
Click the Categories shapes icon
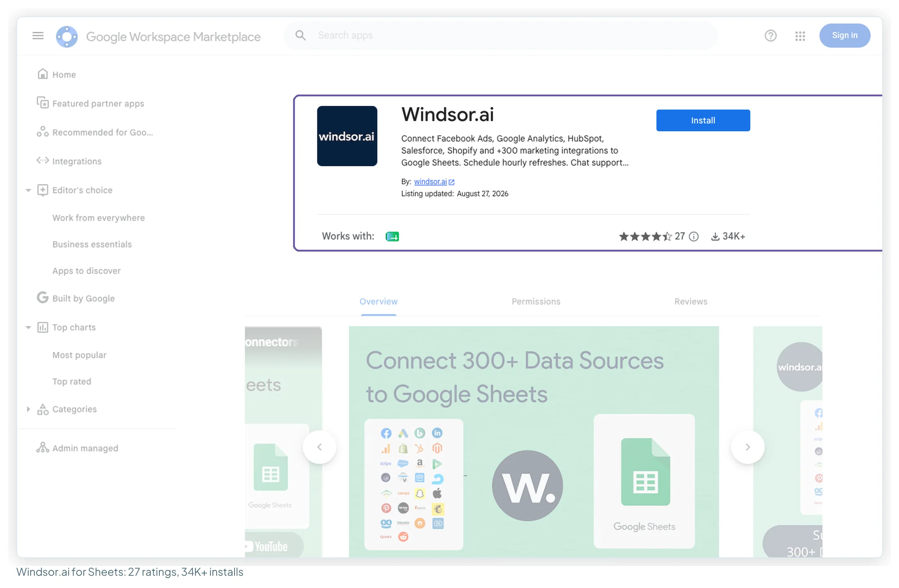[x=42, y=409]
